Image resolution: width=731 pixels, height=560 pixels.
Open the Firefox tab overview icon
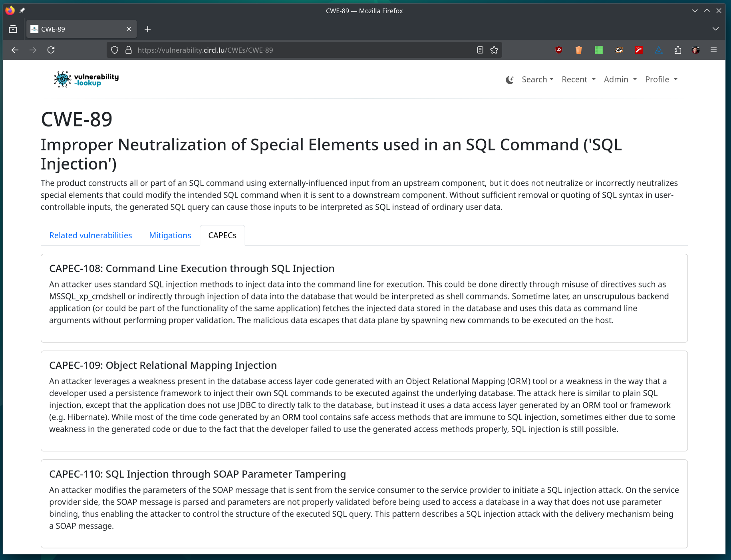click(13, 29)
